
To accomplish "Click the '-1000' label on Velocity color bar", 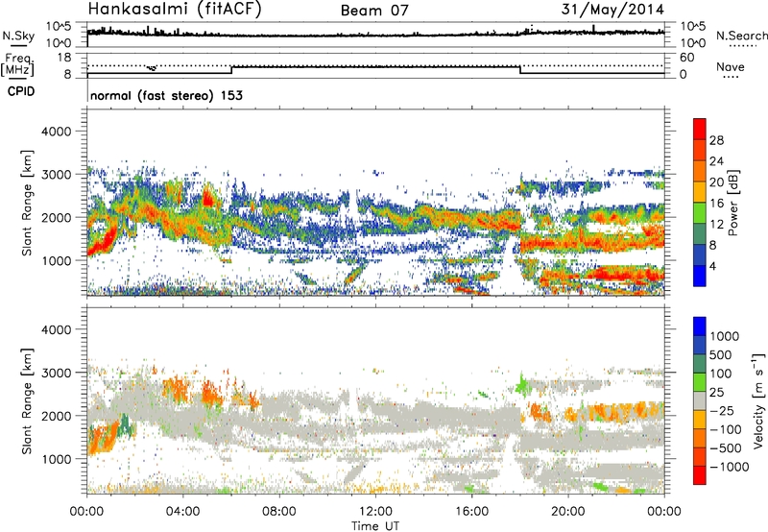I will 730,467.
